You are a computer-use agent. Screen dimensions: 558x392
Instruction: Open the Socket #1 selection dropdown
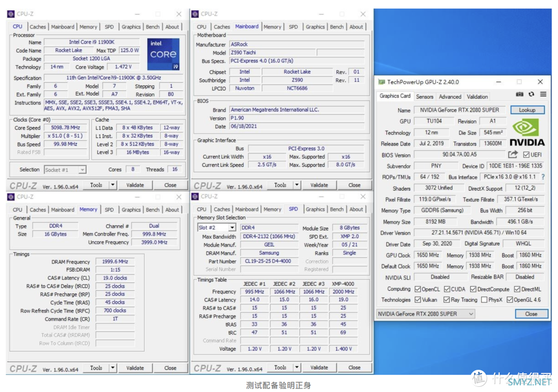65,170
